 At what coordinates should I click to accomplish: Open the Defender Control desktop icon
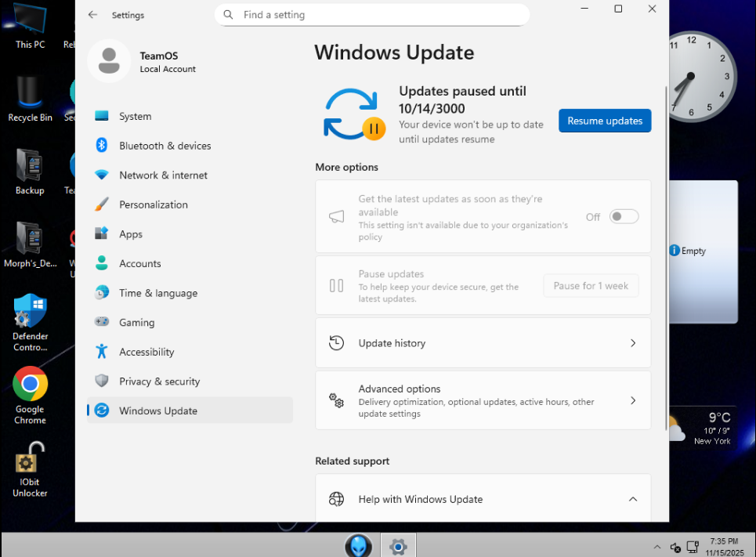30,323
